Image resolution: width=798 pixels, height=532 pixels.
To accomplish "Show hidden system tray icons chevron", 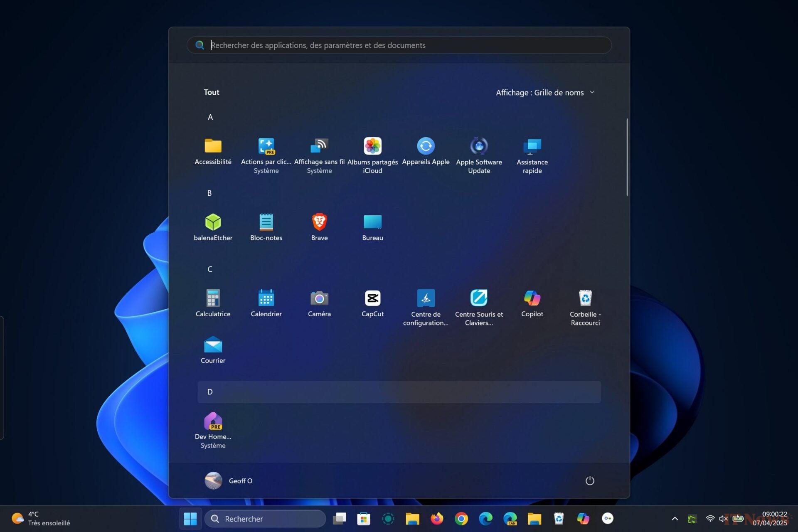I will tap(675, 518).
